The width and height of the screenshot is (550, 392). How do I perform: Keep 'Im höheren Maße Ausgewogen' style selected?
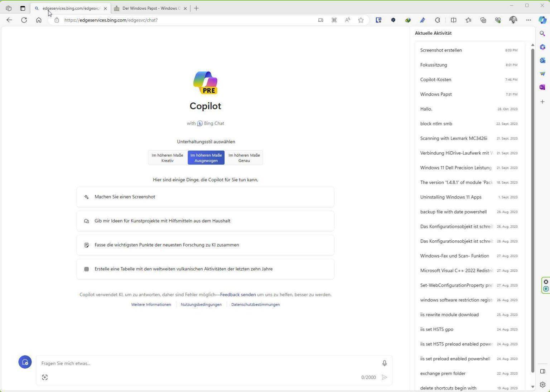tap(206, 157)
